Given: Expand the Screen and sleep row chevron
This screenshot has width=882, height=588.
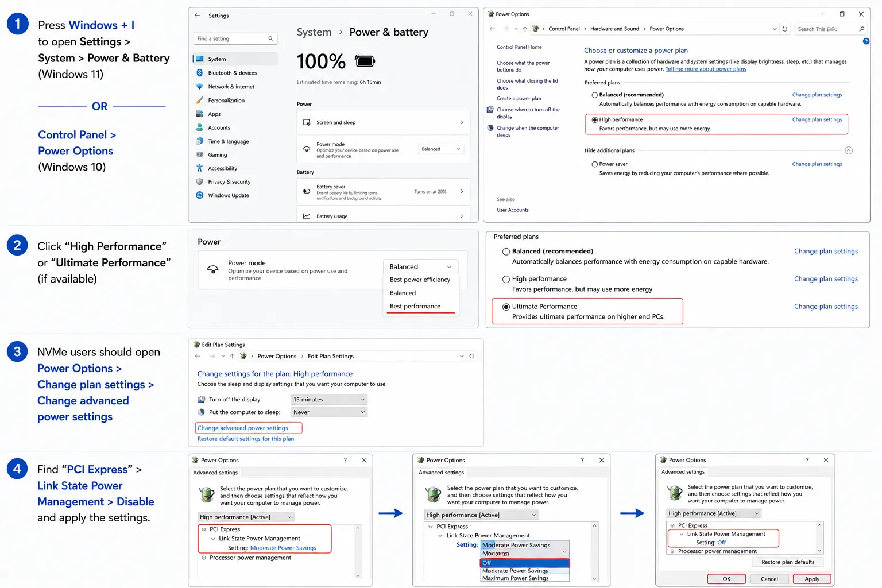Looking at the screenshot, I should (462, 122).
